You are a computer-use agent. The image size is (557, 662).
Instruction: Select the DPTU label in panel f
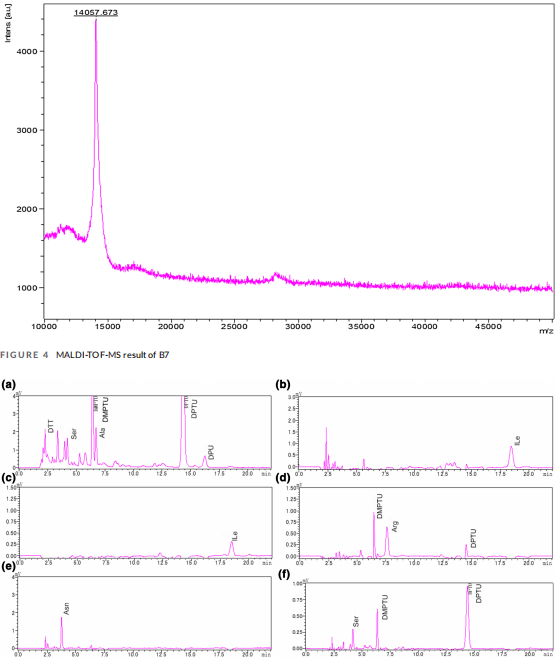click(478, 593)
